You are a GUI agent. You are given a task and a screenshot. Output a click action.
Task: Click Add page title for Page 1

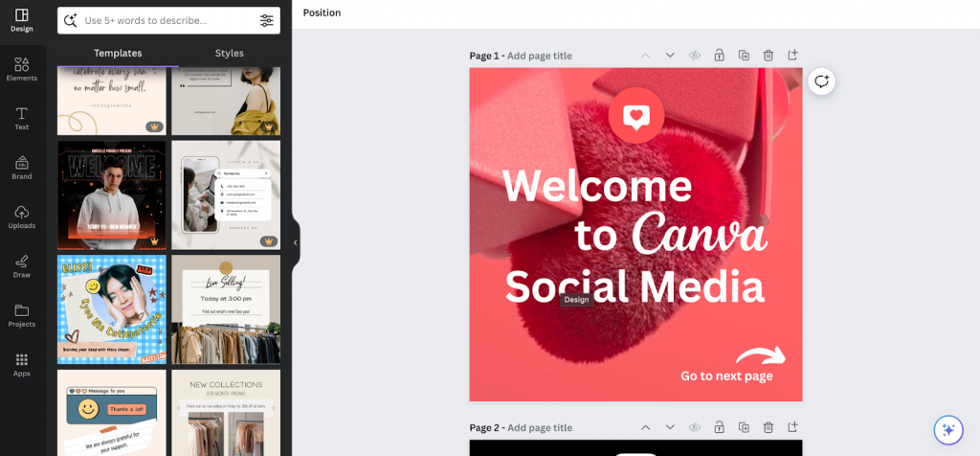(540, 56)
